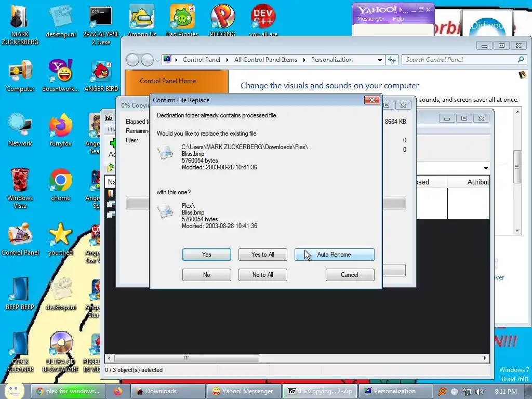Expand the arrow after the address bar computer icon
Screen dimensions: 532x399
(x=177, y=60)
